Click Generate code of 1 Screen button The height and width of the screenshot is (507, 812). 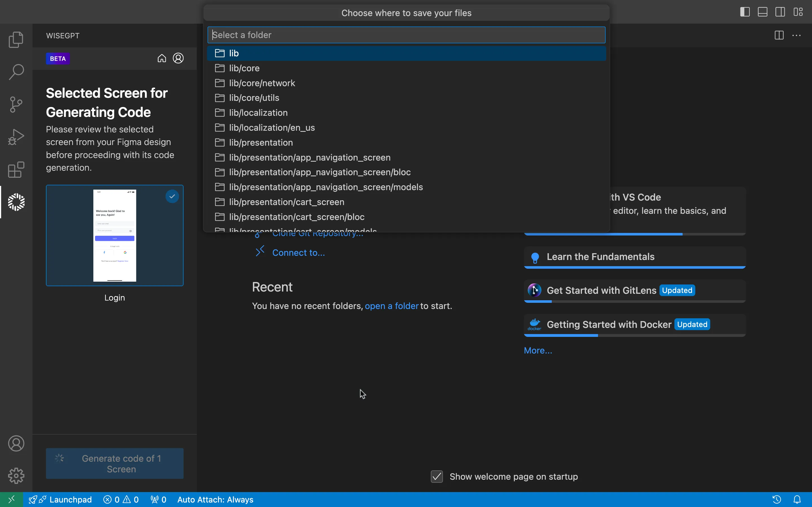(114, 463)
